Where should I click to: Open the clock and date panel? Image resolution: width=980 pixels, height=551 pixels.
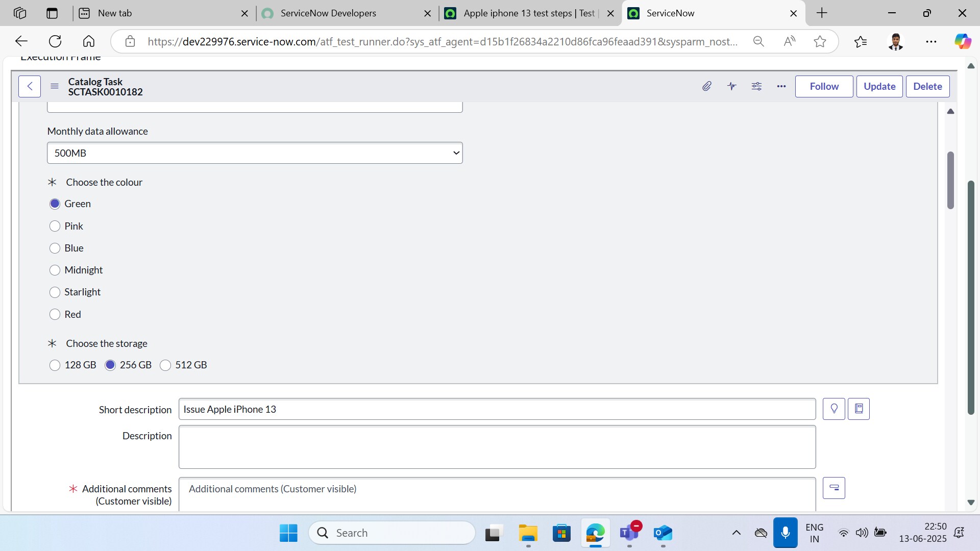point(922,533)
